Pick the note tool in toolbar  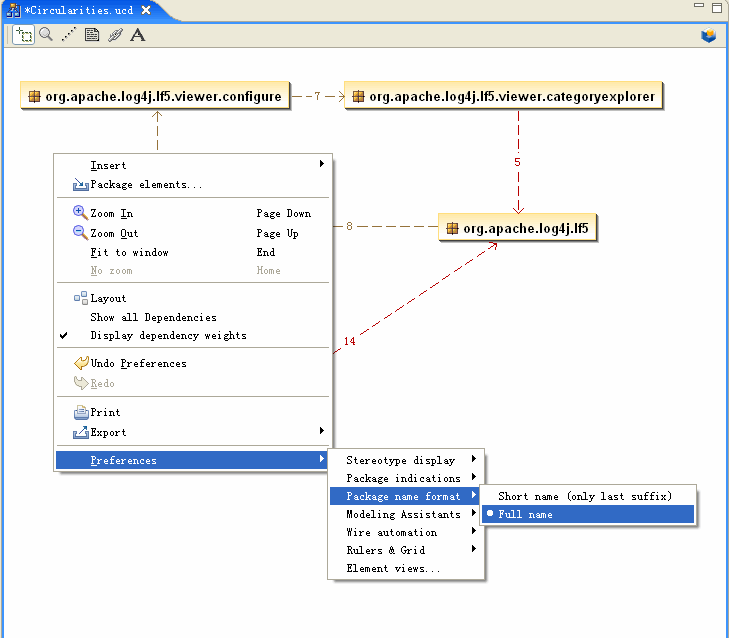[92, 34]
